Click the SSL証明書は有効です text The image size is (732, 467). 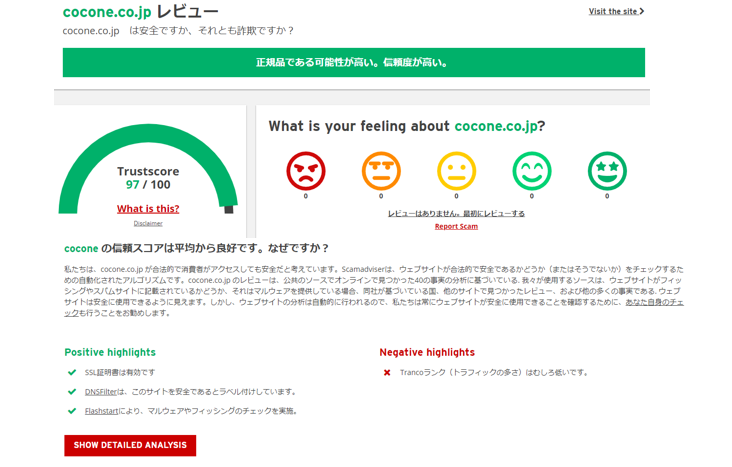click(x=120, y=372)
